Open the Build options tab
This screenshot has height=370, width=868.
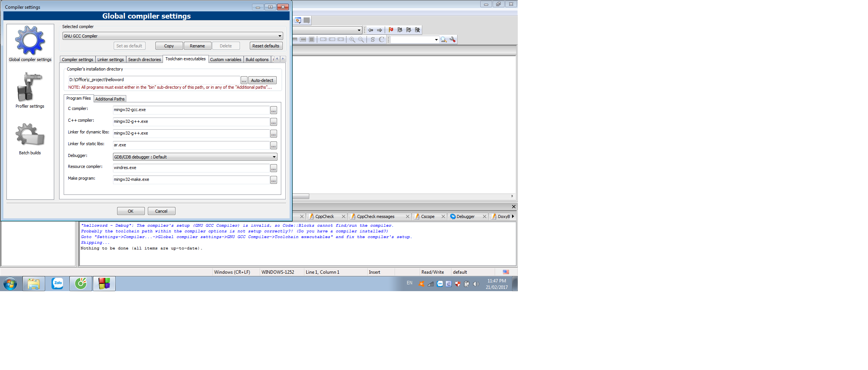pos(257,60)
